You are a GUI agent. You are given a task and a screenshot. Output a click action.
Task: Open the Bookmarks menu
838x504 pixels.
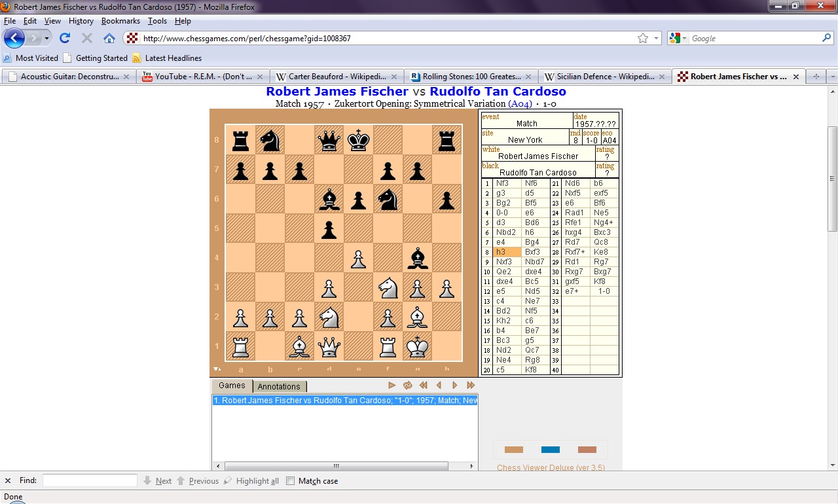tap(120, 21)
